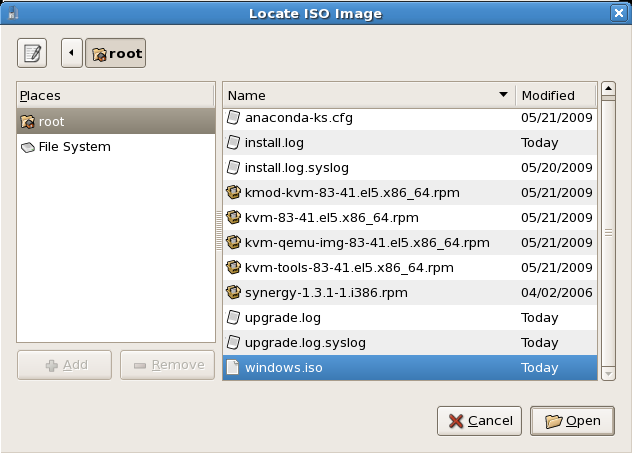Image resolution: width=632 pixels, height=453 pixels.
Task: Select the upgrade.log file
Action: coord(410,318)
